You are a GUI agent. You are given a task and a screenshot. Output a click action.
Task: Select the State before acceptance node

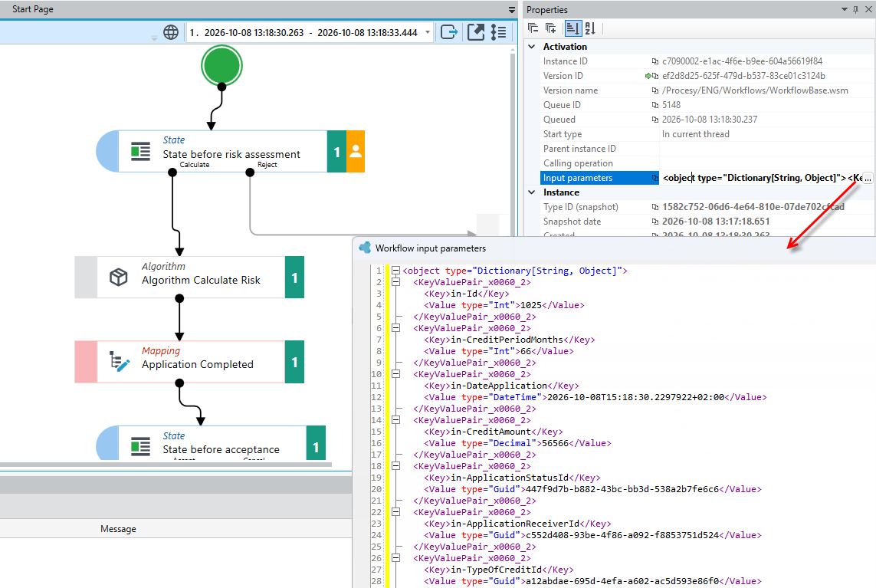[211, 443]
